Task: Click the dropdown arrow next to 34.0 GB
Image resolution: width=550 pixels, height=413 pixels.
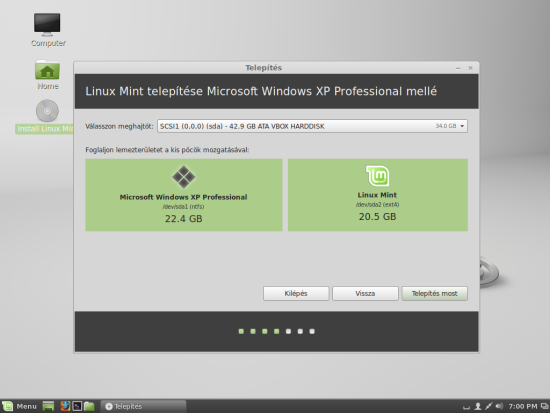Action: click(x=462, y=126)
